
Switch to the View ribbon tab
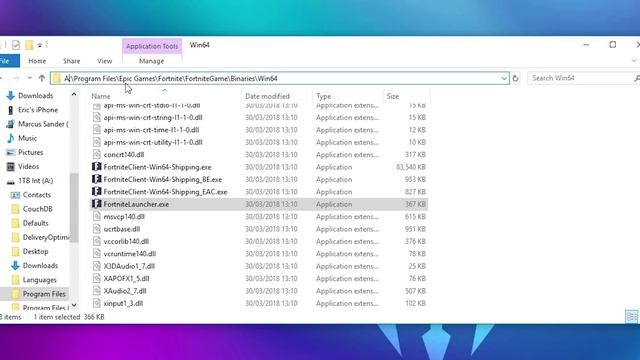[104, 61]
